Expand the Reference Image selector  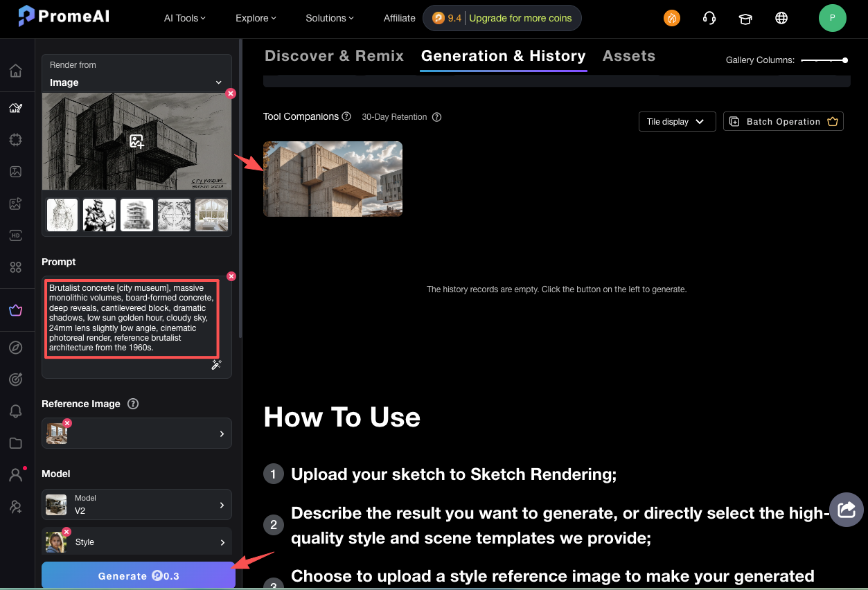click(x=136, y=433)
